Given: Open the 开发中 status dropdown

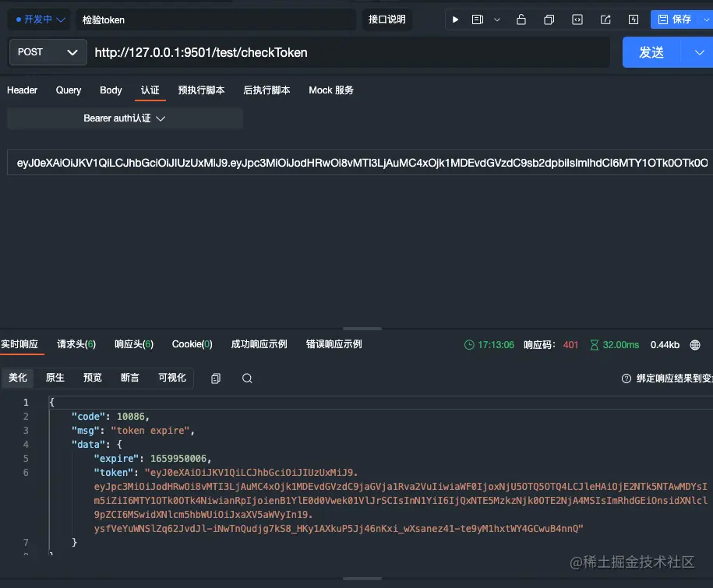Looking at the screenshot, I should [x=40, y=19].
